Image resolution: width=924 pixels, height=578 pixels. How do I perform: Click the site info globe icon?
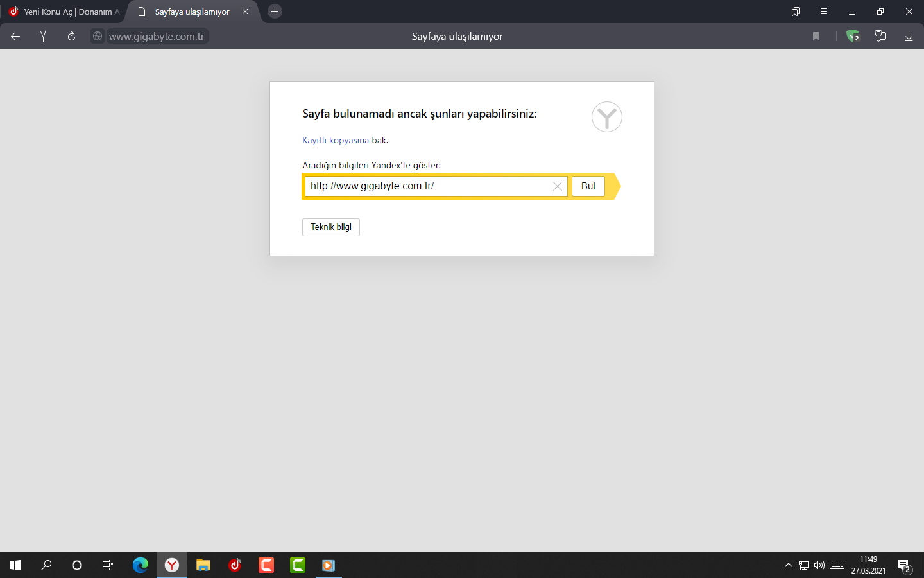pos(98,37)
